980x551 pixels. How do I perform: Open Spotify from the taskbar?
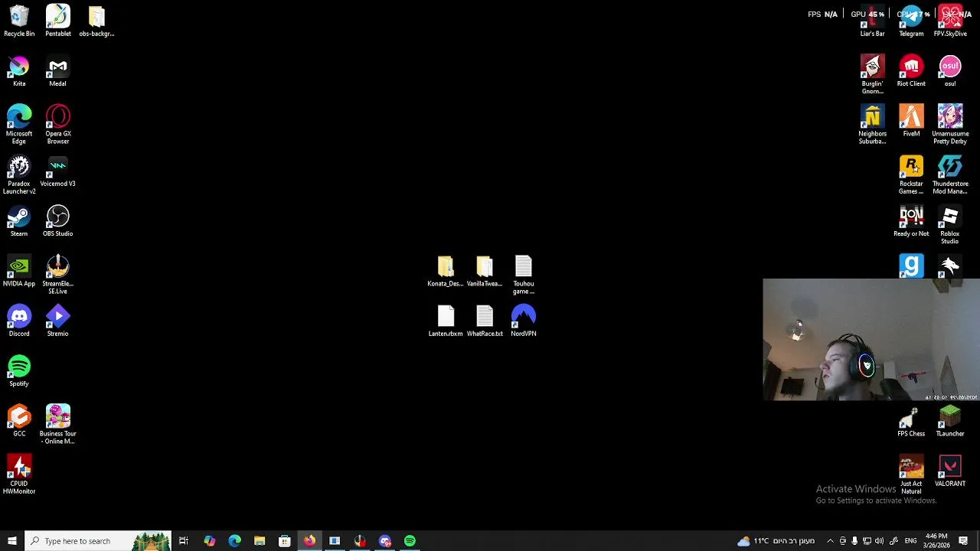[410, 541]
